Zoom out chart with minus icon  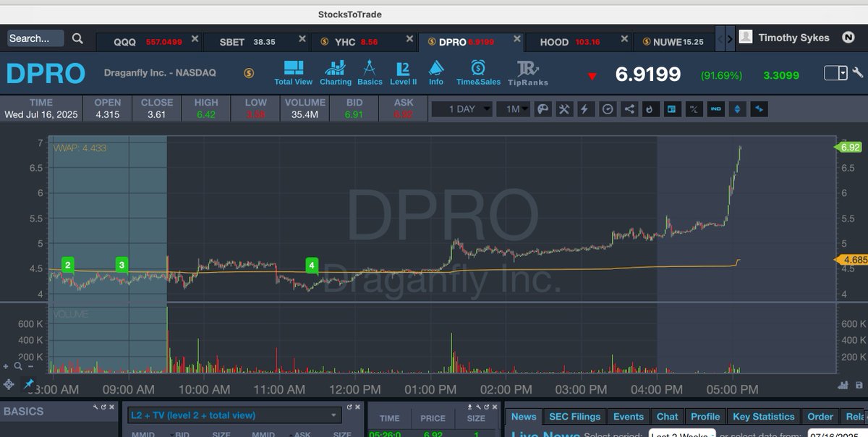click(x=29, y=366)
